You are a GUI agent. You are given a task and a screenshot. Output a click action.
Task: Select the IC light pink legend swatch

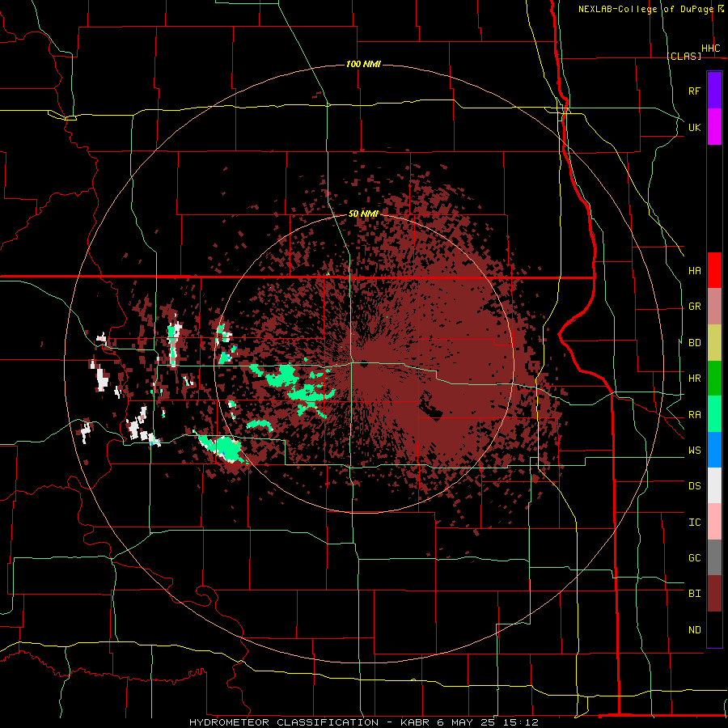tap(714, 522)
